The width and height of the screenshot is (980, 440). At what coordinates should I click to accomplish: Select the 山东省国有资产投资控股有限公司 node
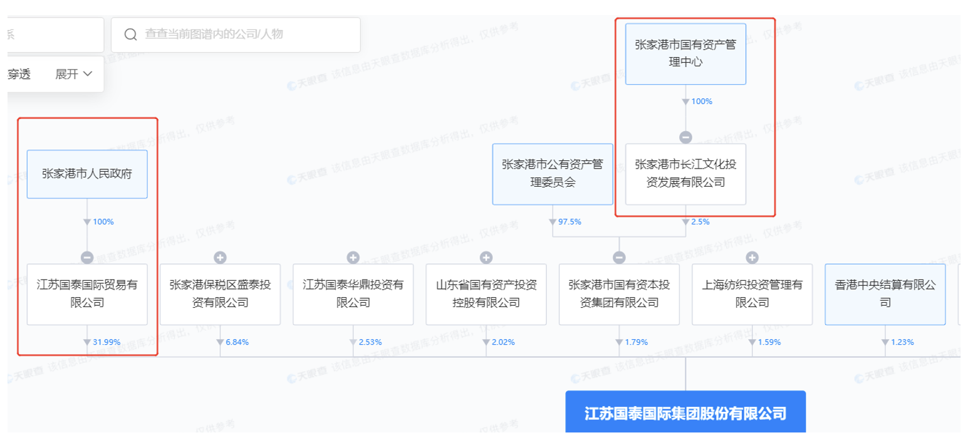point(486,294)
